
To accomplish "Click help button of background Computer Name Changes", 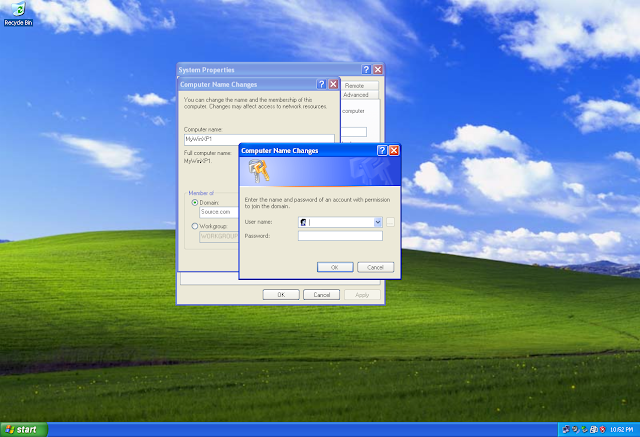I will click(x=322, y=84).
